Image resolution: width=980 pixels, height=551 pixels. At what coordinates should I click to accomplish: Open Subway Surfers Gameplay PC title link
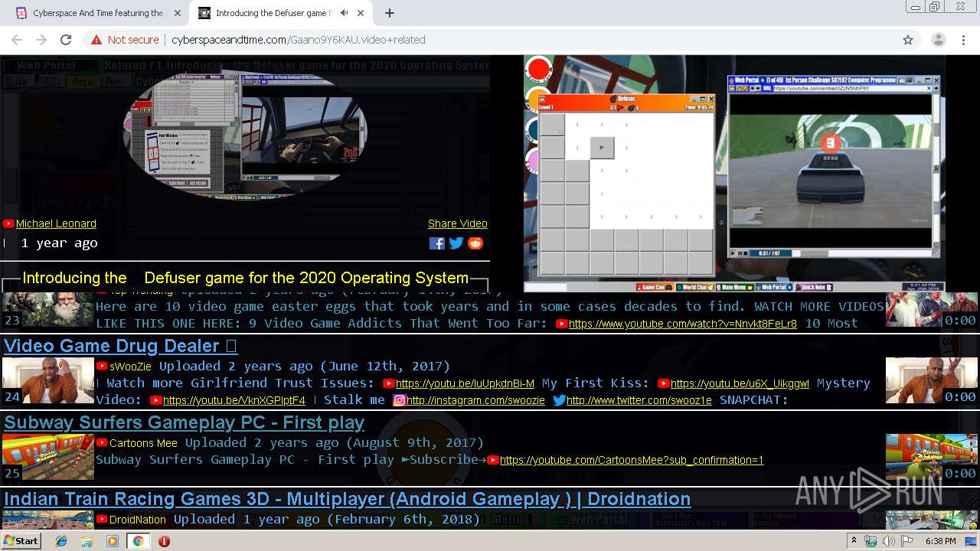pyautogui.click(x=184, y=422)
